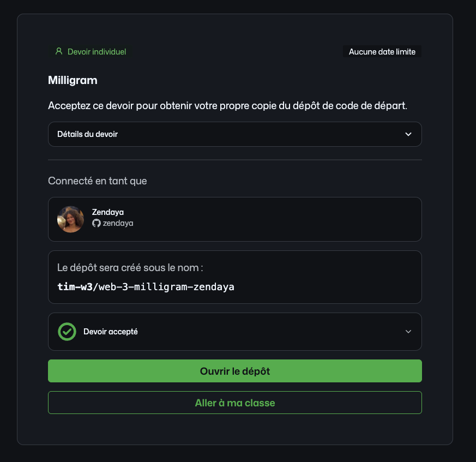
Task: Open the Détails du devoir section
Action: point(235,134)
